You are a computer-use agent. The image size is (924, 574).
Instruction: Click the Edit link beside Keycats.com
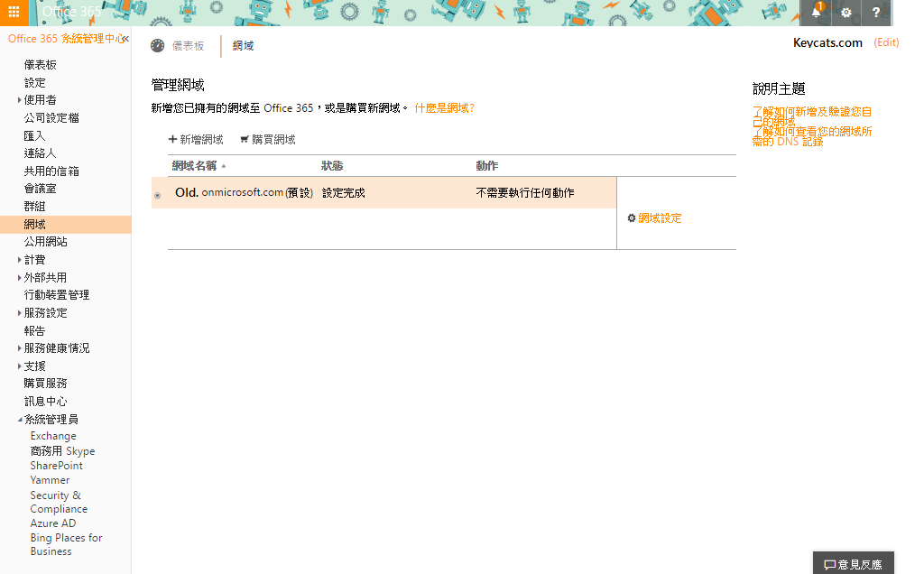pyautogui.click(x=886, y=42)
